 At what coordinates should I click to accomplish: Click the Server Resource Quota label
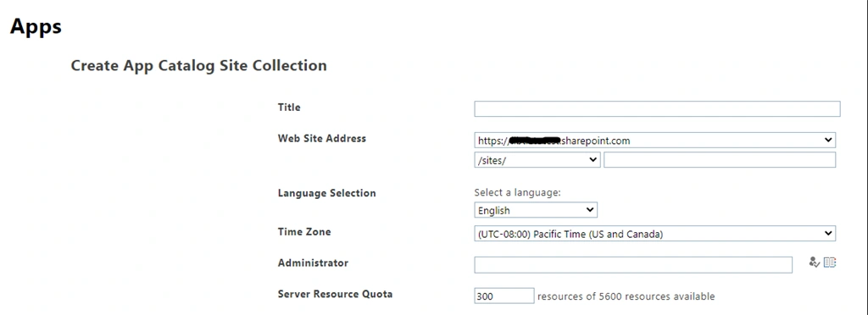point(335,294)
